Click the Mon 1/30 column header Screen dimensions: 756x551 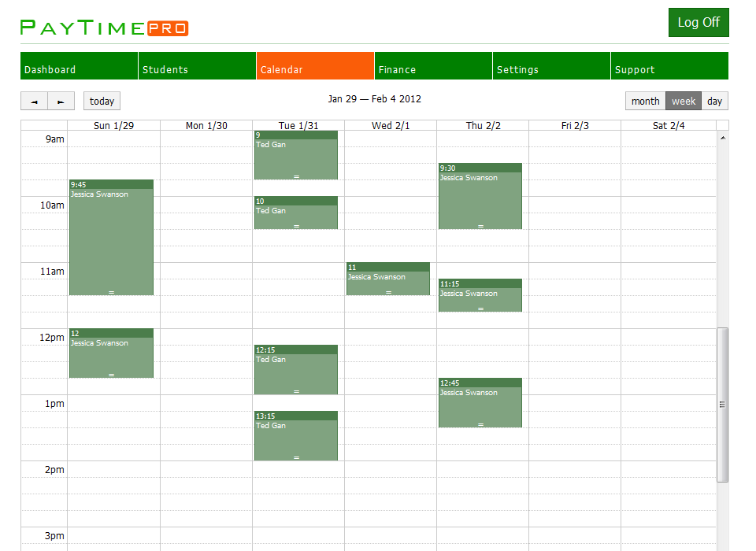point(206,125)
